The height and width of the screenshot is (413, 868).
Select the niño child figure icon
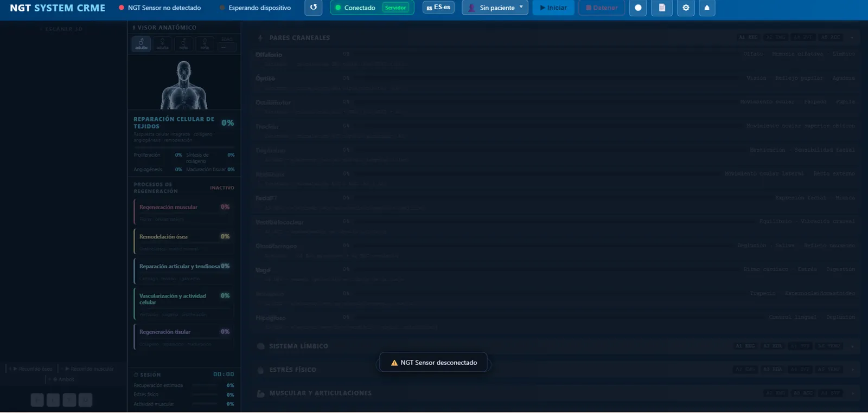183,44
